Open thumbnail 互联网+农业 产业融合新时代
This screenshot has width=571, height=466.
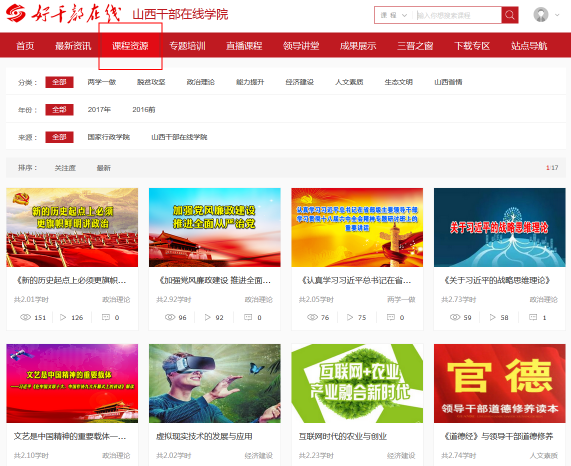(357, 383)
